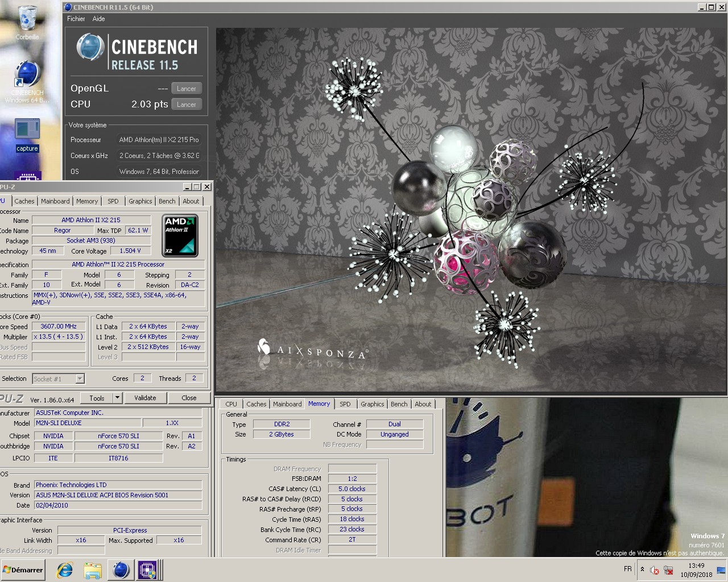Click the mainboard Model value M2N-SLI DELUXE
Viewport: 728px width, 582px height.
[x=87, y=423]
